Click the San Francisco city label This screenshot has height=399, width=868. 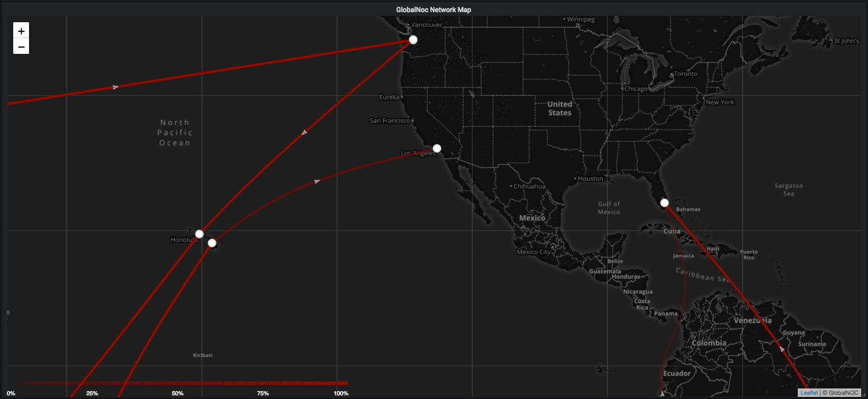pyautogui.click(x=390, y=120)
